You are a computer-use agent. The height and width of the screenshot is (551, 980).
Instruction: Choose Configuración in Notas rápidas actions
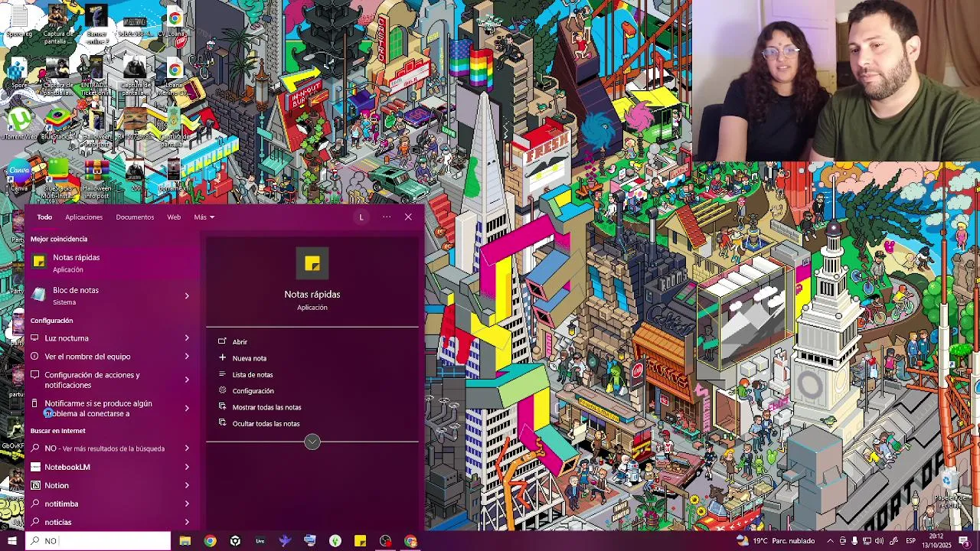tap(253, 391)
